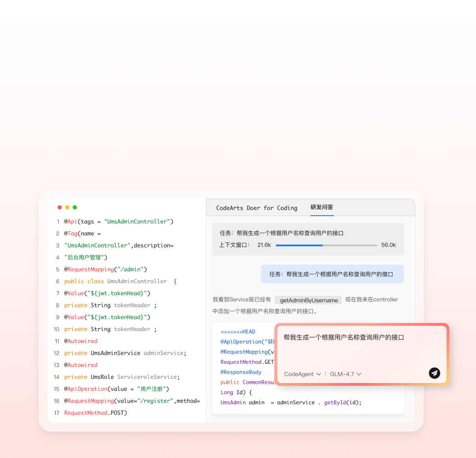The image size is (476, 458).
Task: Expand the GLM-4.7 model selector
Action: (x=345, y=374)
